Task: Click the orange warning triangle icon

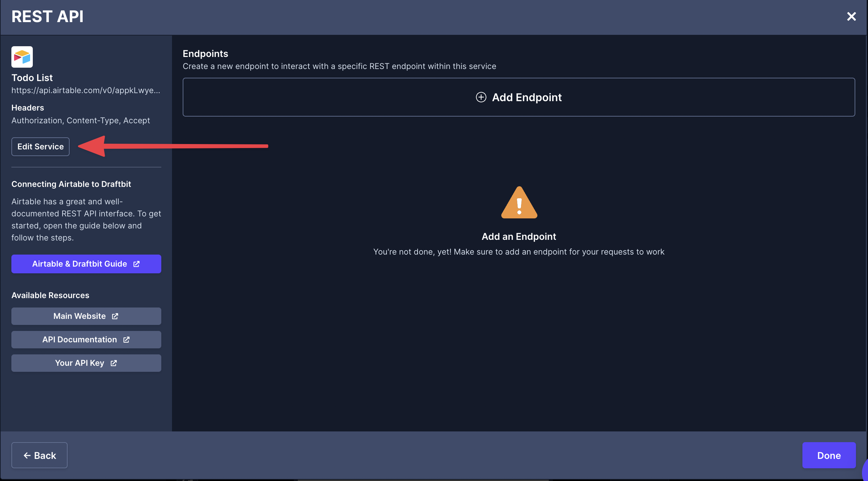Action: coord(519,202)
